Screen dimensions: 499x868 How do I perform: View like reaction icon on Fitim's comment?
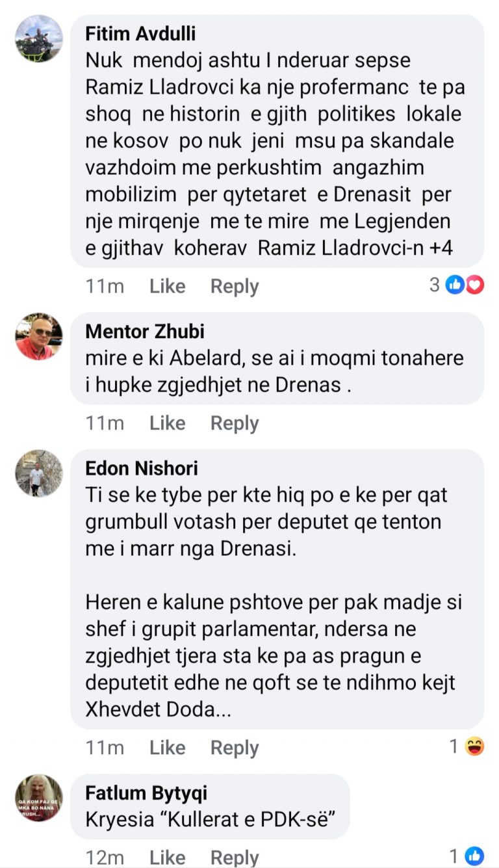point(455,285)
